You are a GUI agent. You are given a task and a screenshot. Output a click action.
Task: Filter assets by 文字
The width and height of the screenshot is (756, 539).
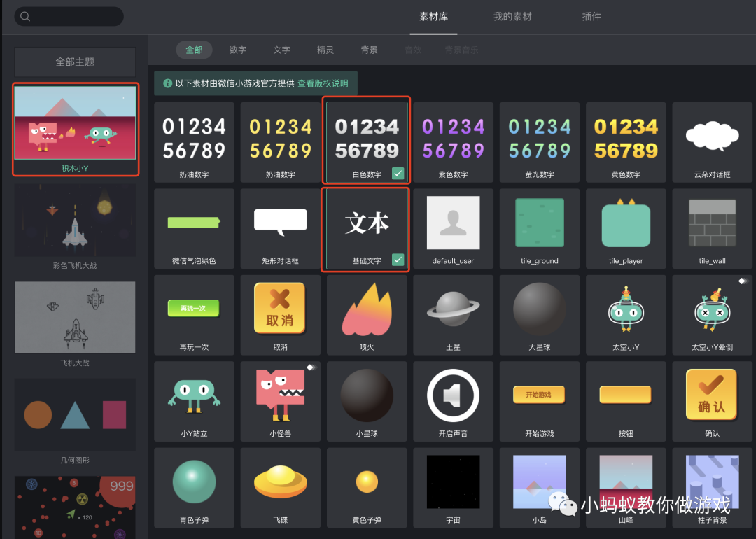(281, 50)
